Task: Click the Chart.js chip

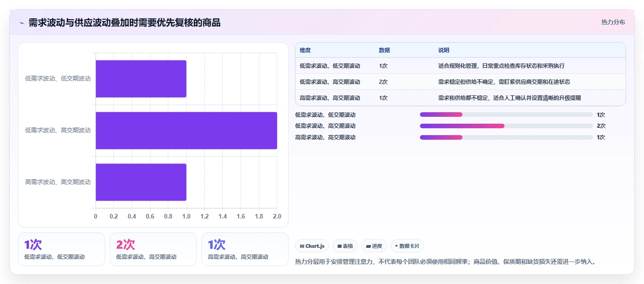Action: coord(312,246)
